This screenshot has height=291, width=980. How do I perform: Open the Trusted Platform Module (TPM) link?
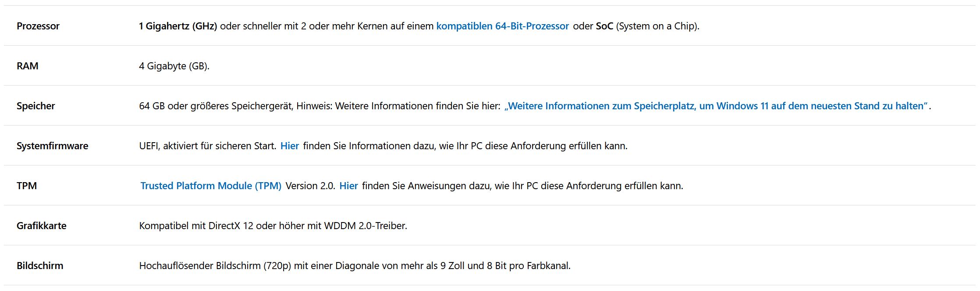[211, 186]
